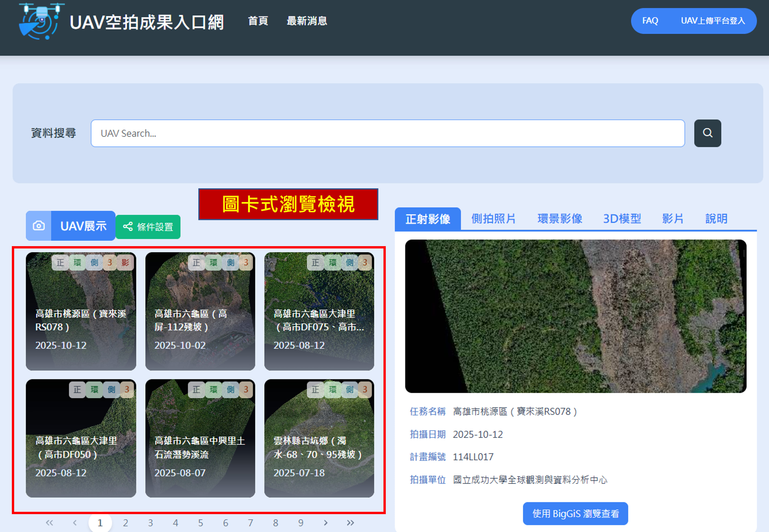The height and width of the screenshot is (532, 769).
Task: Jump to last page with double arrow
Action: coord(350,522)
